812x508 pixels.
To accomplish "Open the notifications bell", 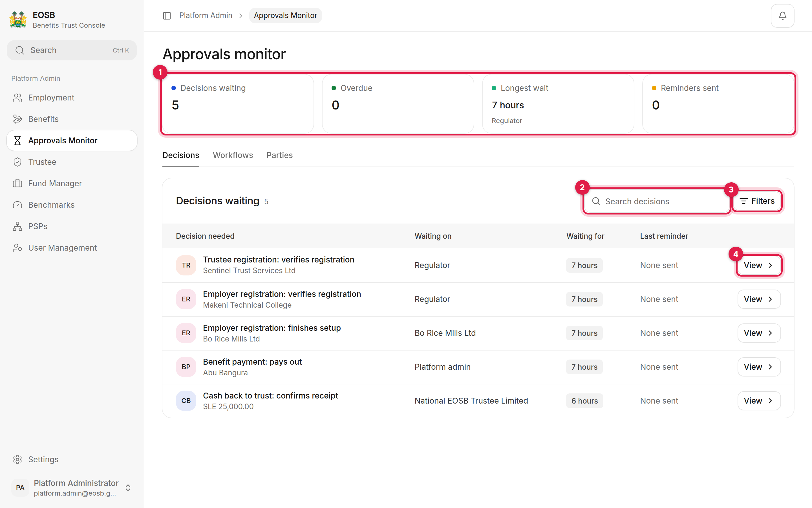I will point(782,16).
